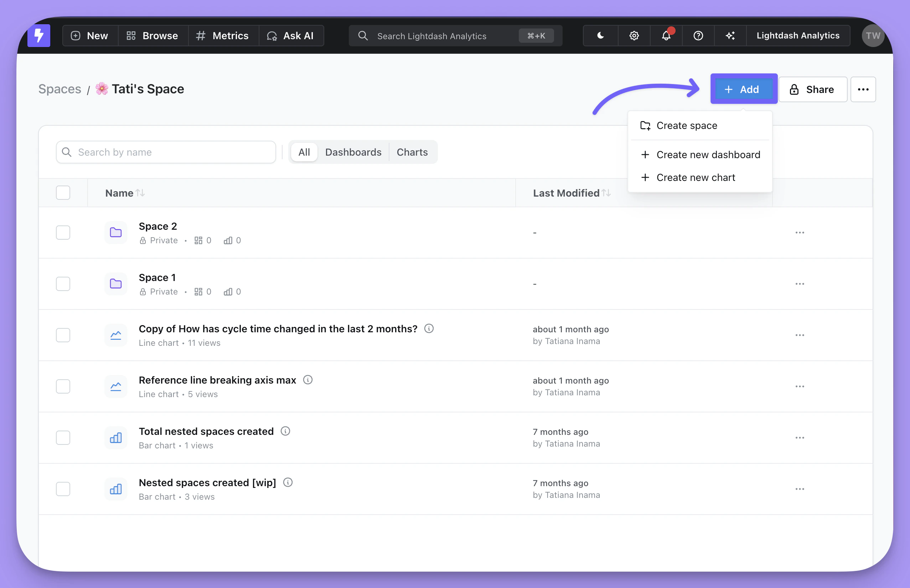This screenshot has width=910, height=588.
Task: Select checkbox for Reference line breaking axis max
Action: tap(63, 386)
